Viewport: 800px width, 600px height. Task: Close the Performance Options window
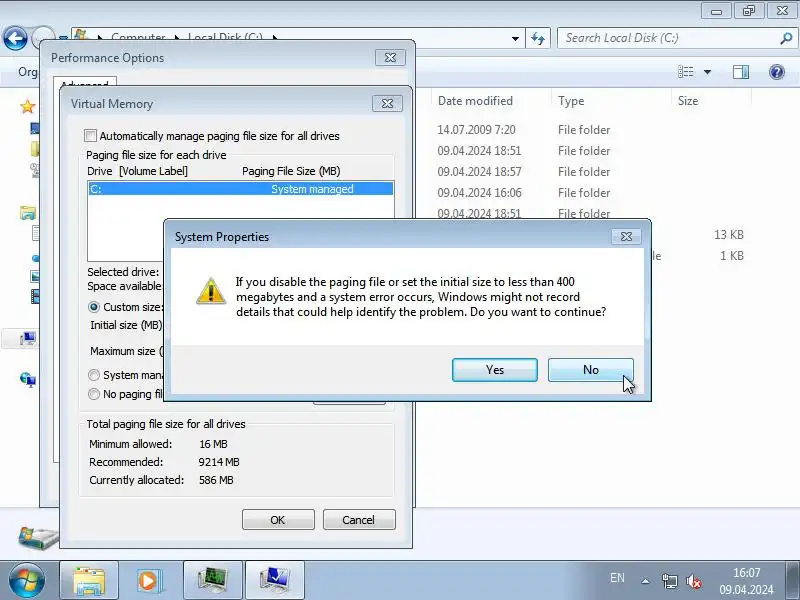tap(390, 58)
